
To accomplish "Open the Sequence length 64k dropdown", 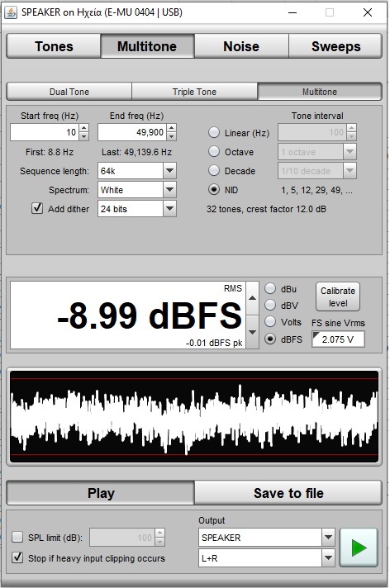I will (x=136, y=171).
